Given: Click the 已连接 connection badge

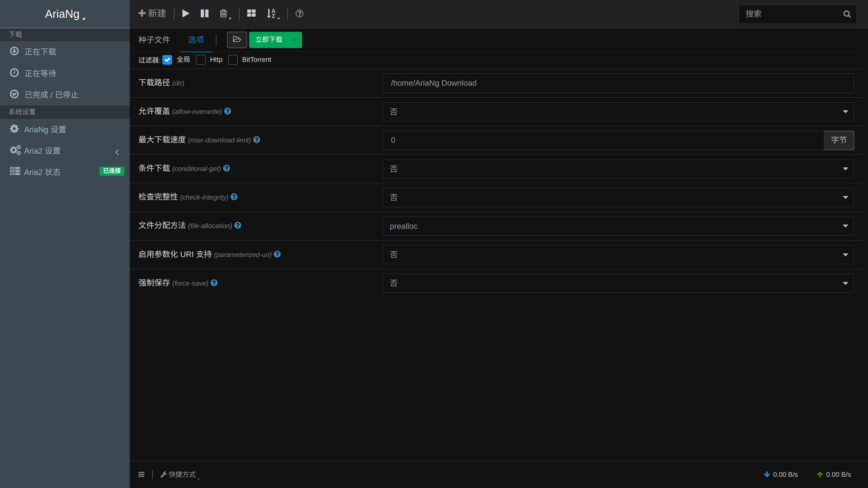Looking at the screenshot, I should point(112,171).
